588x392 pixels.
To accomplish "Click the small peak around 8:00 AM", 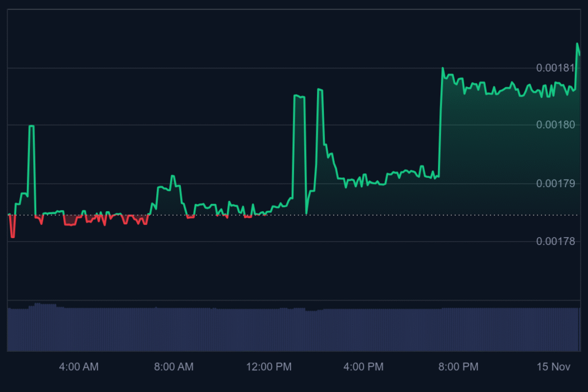I will click(172, 176).
